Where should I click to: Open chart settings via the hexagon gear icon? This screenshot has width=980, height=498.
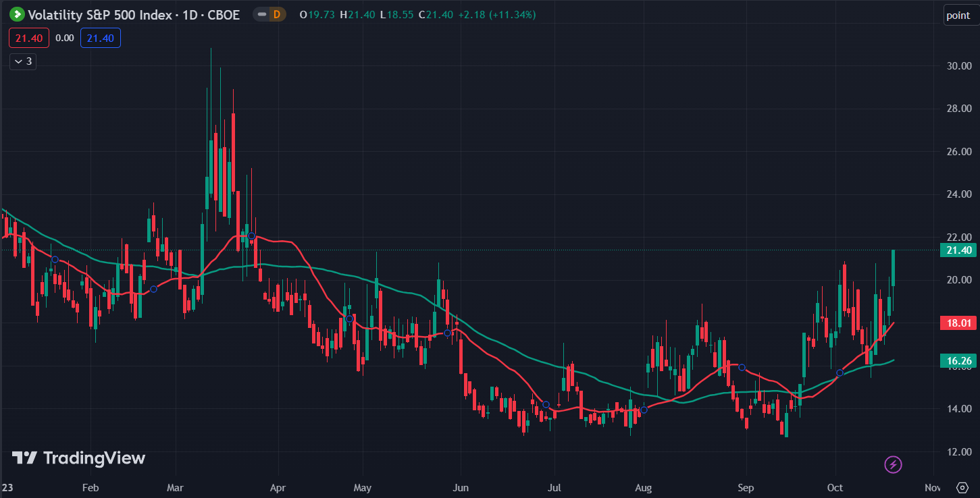tap(963, 487)
